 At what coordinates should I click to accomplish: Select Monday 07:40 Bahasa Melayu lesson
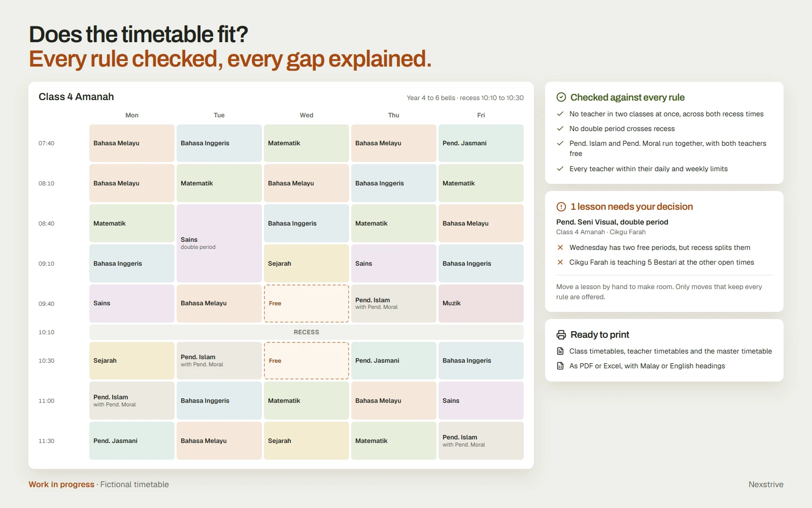132,143
